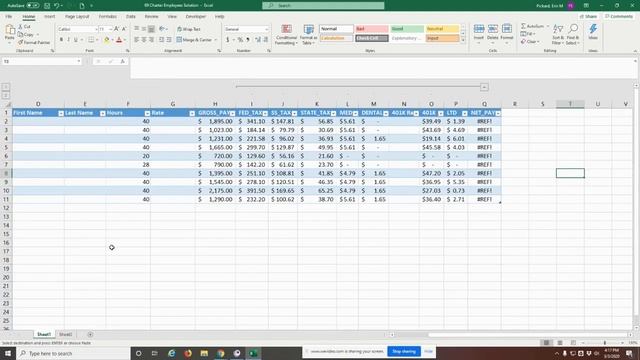Screen dimensions: 640x360
Task: Click in the Windows taskbar search box
Action: [73, 353]
